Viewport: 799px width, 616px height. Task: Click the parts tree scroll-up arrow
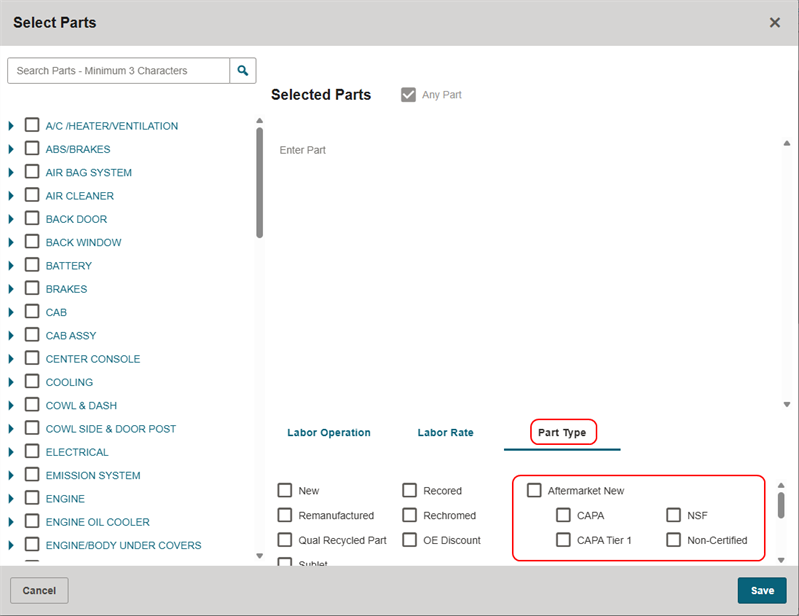[259, 121]
